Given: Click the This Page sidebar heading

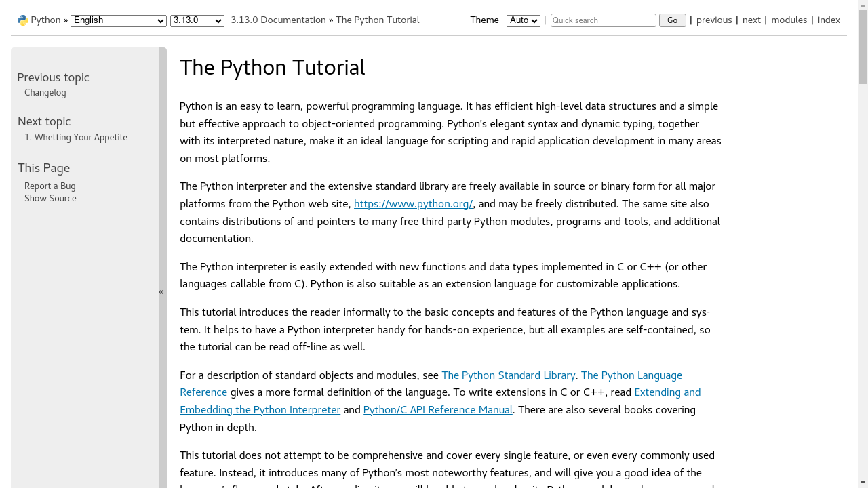Looking at the screenshot, I should [x=43, y=168].
